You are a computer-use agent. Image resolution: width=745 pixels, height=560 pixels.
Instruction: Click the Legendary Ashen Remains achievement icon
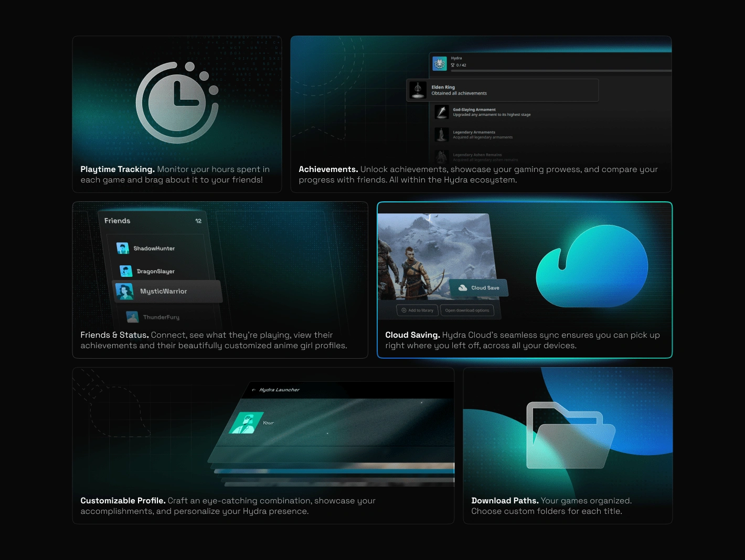point(442,156)
